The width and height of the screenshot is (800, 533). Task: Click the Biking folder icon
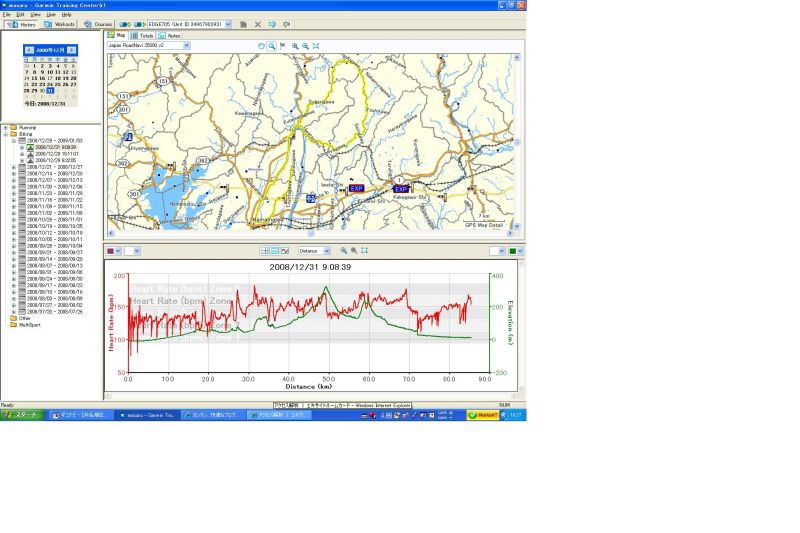[x=14, y=134]
